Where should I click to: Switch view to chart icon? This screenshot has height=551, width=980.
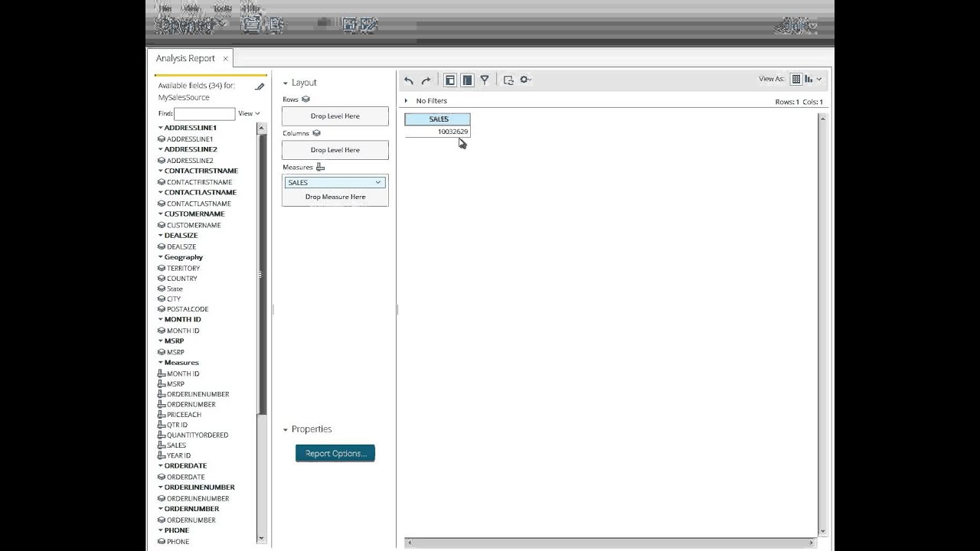(808, 79)
